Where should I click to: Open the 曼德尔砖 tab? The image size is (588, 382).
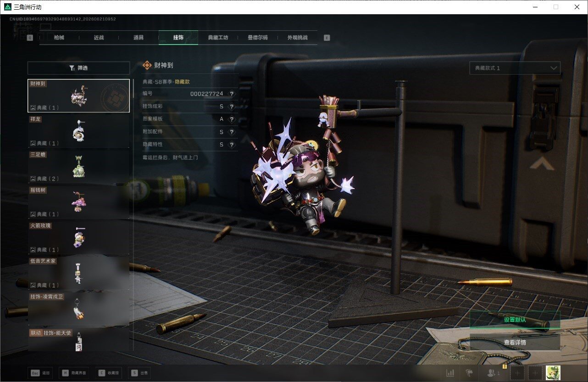pos(258,38)
